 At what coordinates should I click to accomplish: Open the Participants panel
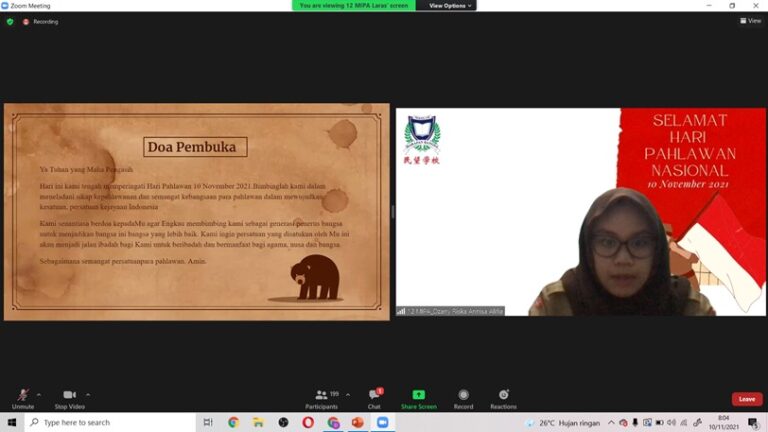coord(322,396)
